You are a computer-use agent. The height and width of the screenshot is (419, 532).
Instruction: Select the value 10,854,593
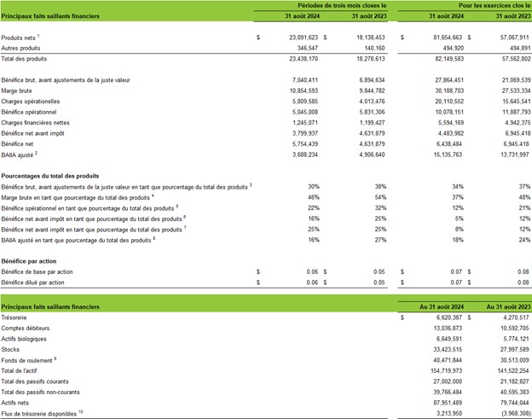click(304, 90)
